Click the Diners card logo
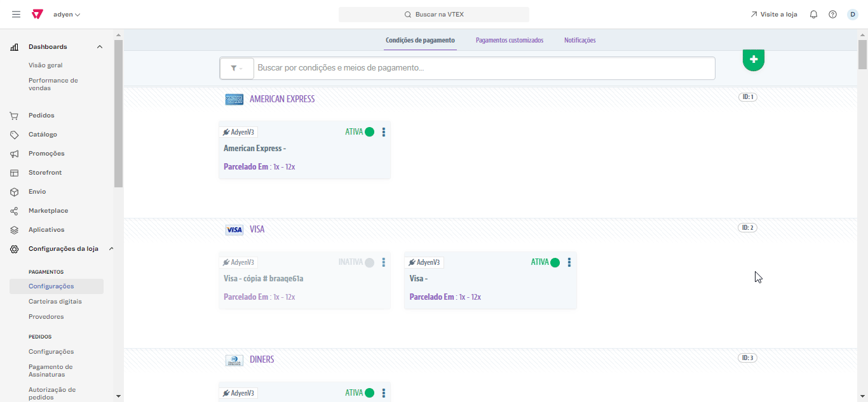This screenshot has height=402, width=868. (x=234, y=360)
